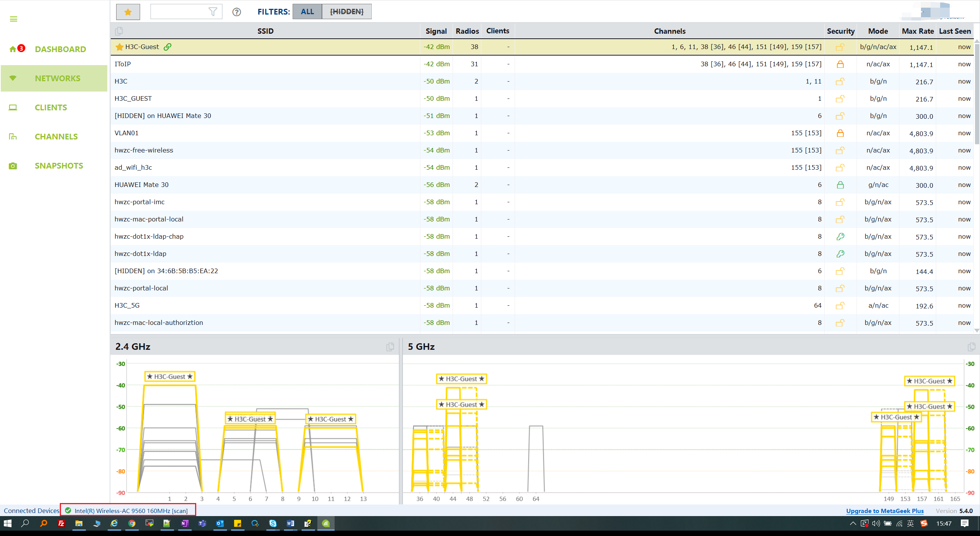Viewport: 980px width, 536px height.
Task: Select the VLAN01 network row
Action: pyautogui.click(x=542, y=133)
